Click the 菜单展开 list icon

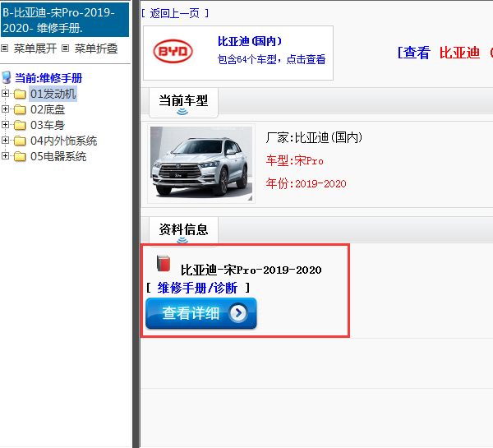click(4, 48)
